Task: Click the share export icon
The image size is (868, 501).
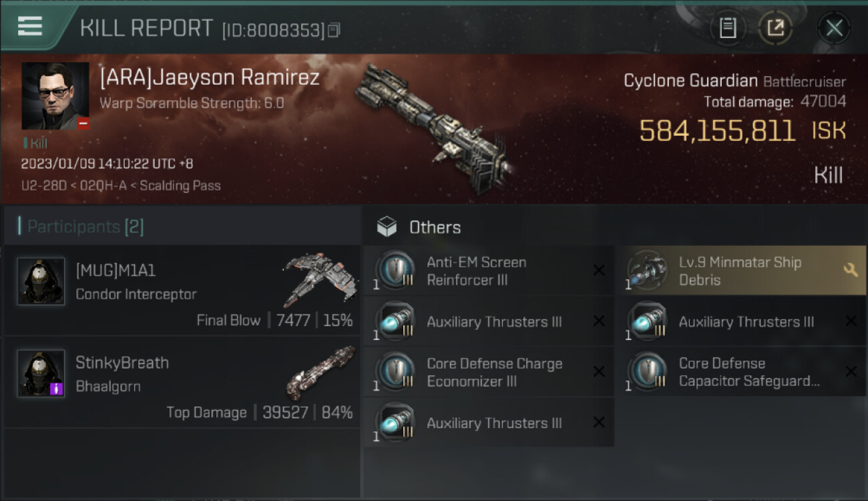Action: [775, 28]
